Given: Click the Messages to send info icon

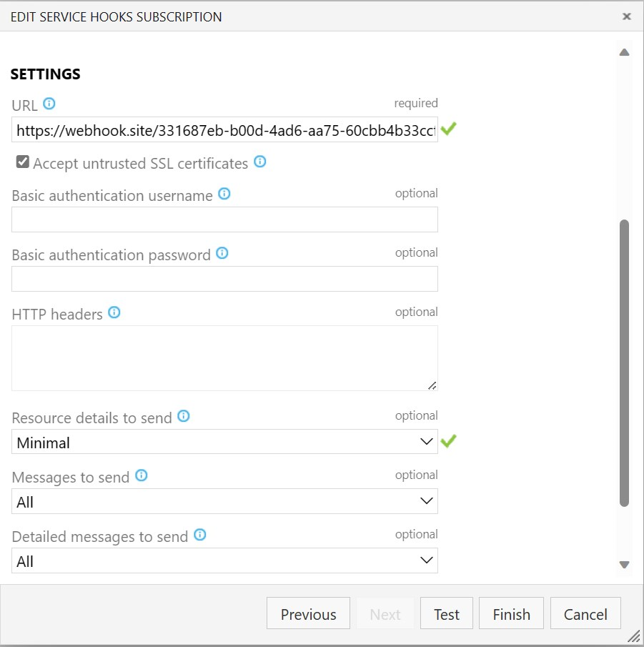Looking at the screenshot, I should (x=141, y=475).
